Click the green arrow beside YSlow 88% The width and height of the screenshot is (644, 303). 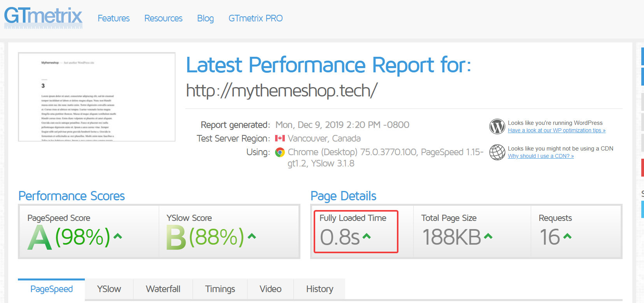tap(252, 236)
